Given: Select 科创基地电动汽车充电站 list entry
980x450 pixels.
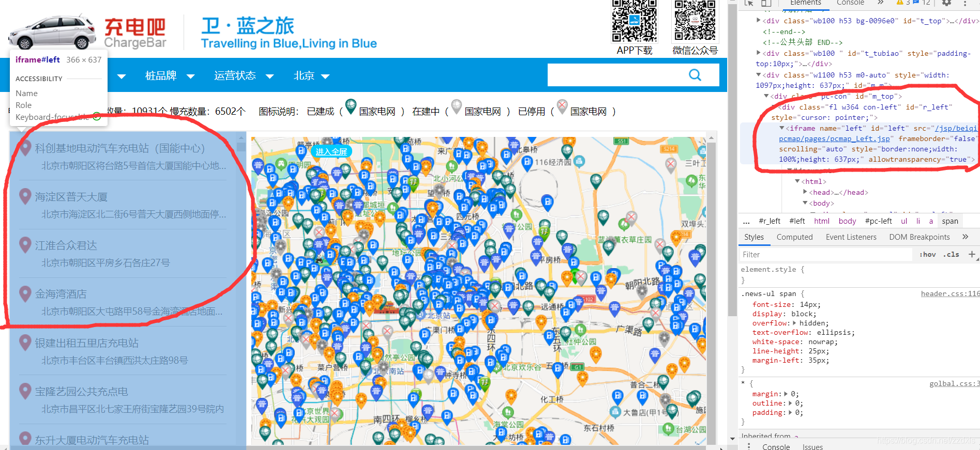Looking at the screenshot, I should (x=123, y=157).
